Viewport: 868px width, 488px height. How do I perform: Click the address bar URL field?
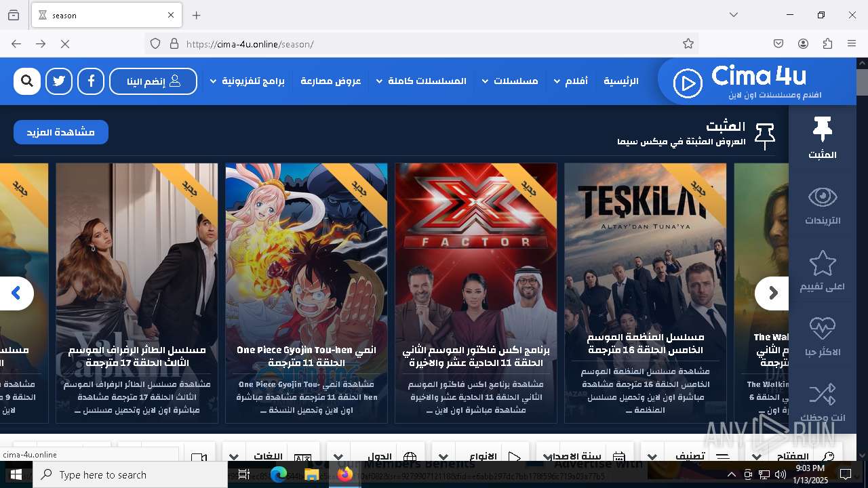point(420,44)
